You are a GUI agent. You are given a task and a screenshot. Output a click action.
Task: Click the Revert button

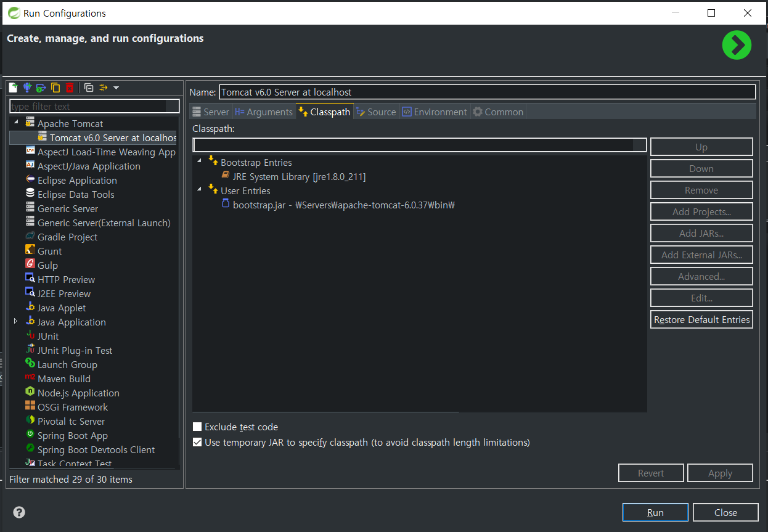coord(651,473)
